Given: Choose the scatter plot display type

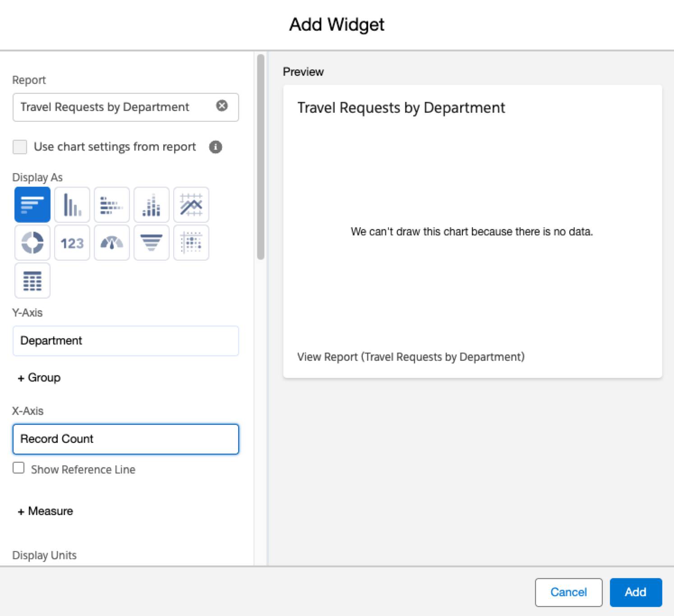Looking at the screenshot, I should (191, 243).
